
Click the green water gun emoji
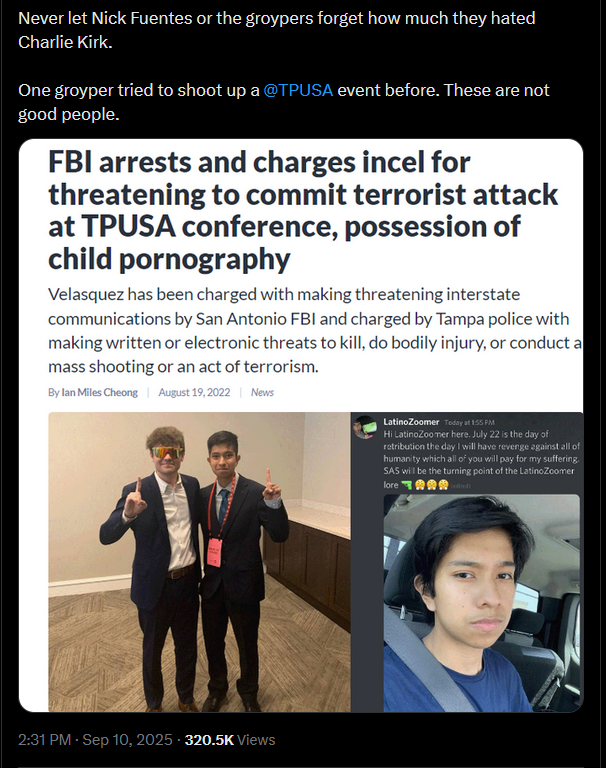click(x=406, y=485)
